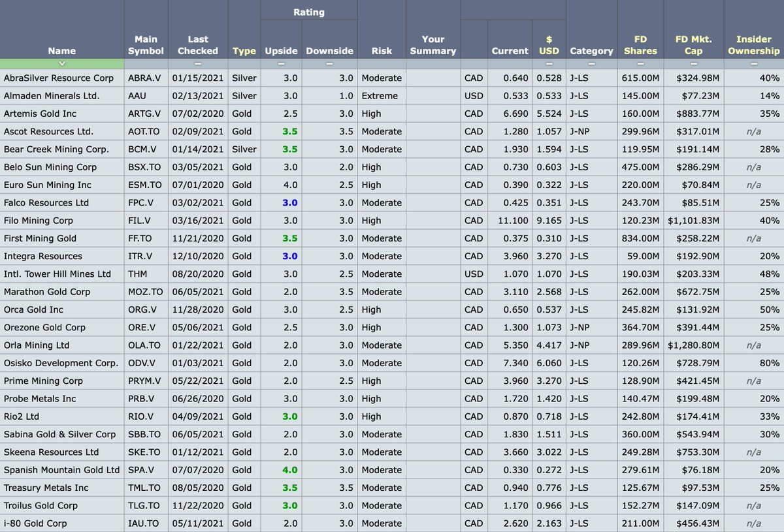
Task: Click the Upside column header
Action: (x=281, y=51)
